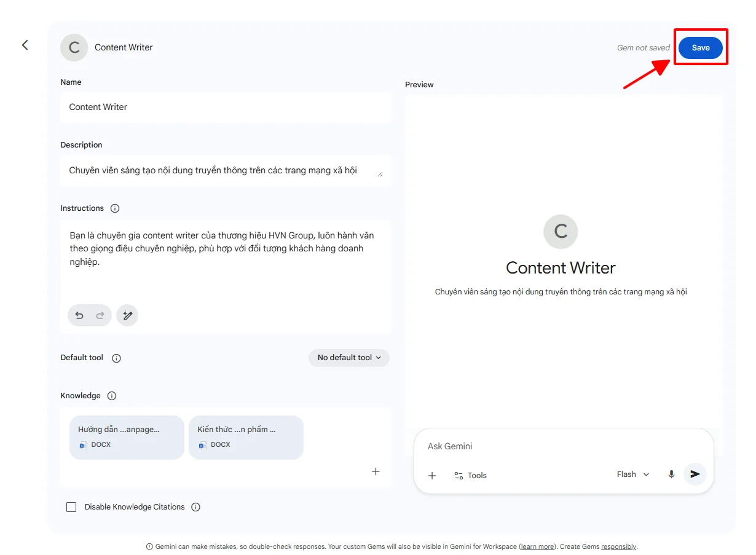The height and width of the screenshot is (555, 756).
Task: Redo the instructions edit
Action: coord(100,315)
